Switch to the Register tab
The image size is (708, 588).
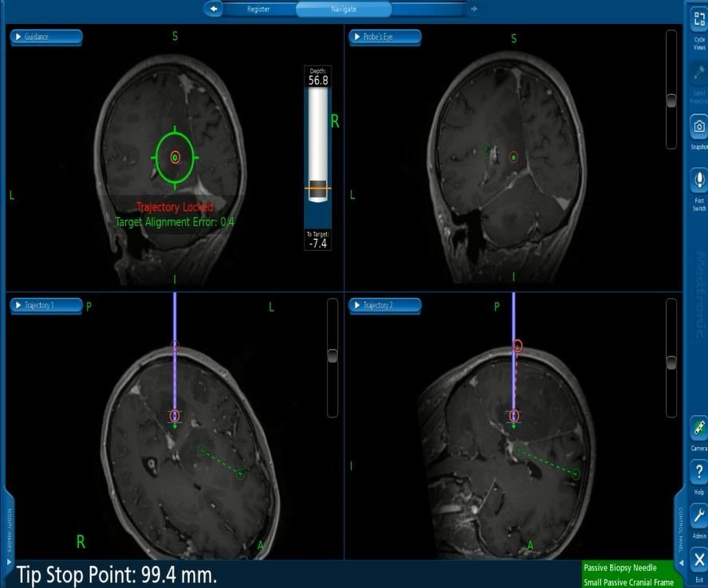pyautogui.click(x=259, y=10)
